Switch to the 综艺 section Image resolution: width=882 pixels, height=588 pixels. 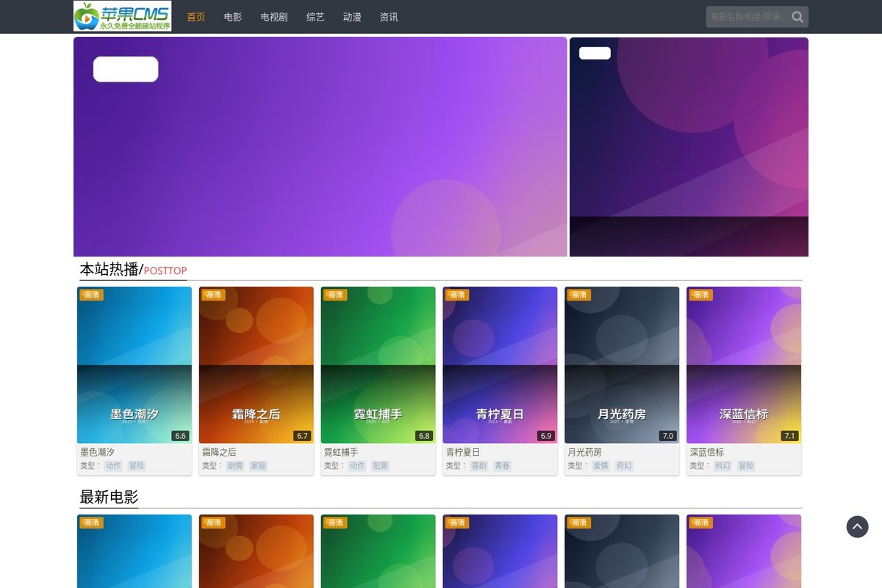315,17
